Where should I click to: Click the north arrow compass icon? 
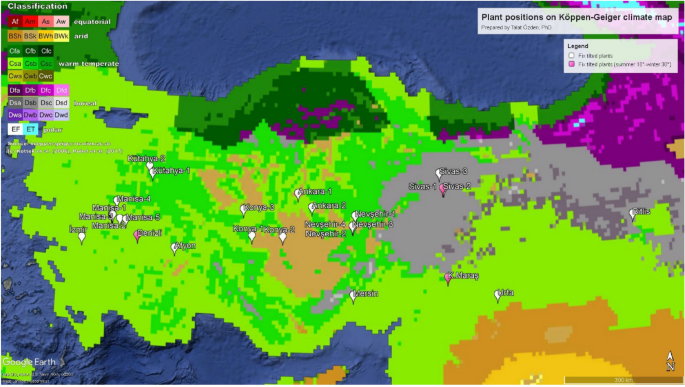671,362
